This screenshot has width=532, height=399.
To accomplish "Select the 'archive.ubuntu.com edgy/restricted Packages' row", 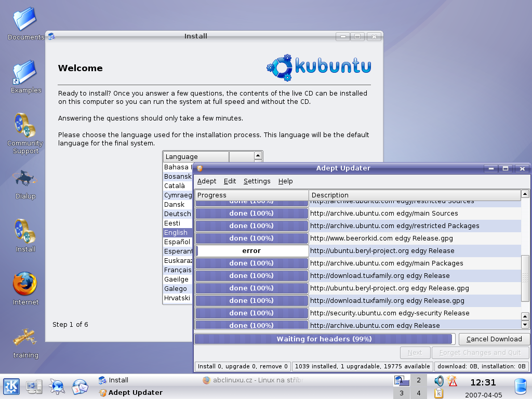I will coord(358,226).
